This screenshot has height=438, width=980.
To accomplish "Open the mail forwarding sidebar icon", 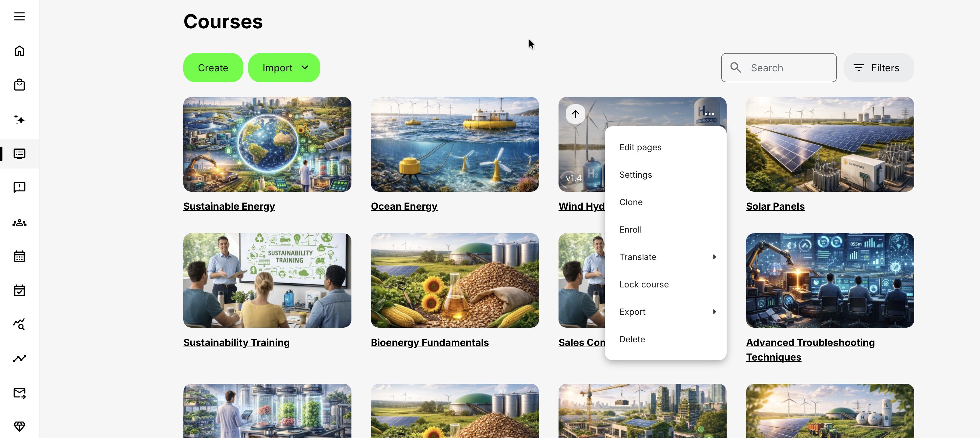I will pos(19,393).
